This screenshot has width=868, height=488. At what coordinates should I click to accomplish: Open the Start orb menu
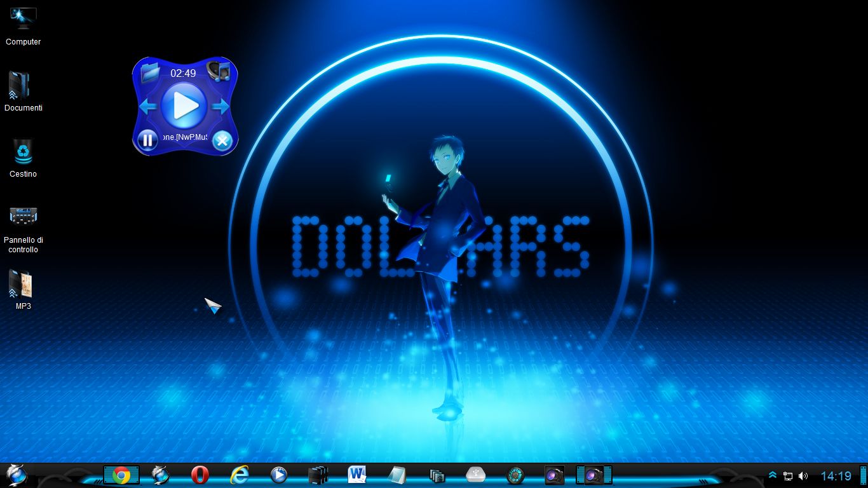point(16,475)
